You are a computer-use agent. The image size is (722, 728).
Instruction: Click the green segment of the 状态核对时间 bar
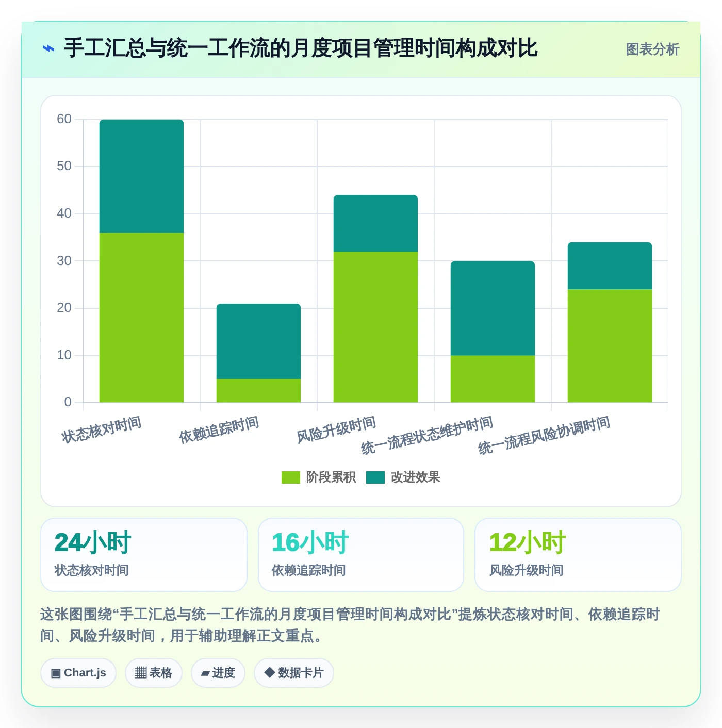click(141, 318)
